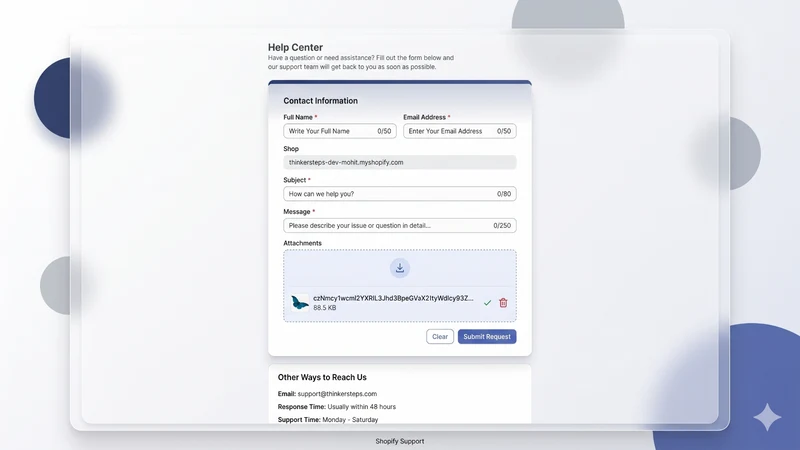Click the Help Center heading
This screenshot has width=800, height=450.
pos(295,47)
